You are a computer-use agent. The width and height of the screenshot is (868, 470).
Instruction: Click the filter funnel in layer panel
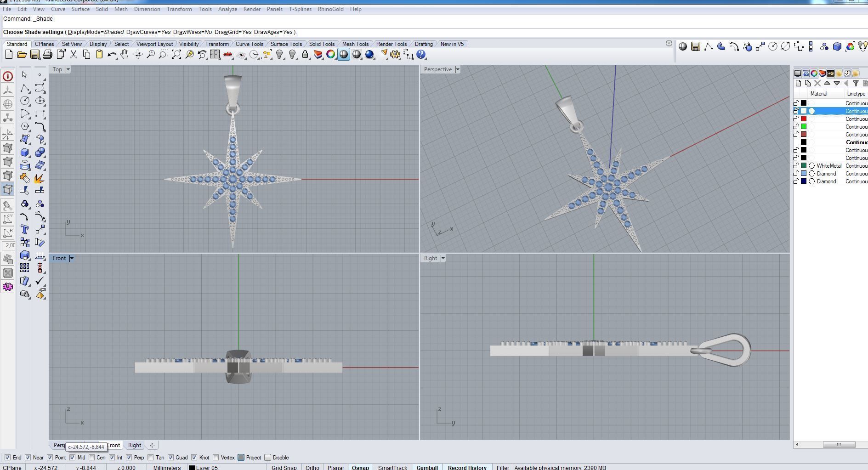[x=856, y=83]
